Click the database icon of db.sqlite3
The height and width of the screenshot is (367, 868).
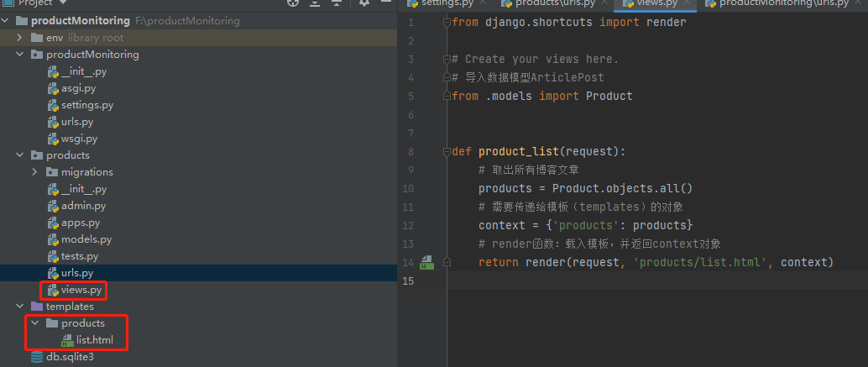pos(37,356)
